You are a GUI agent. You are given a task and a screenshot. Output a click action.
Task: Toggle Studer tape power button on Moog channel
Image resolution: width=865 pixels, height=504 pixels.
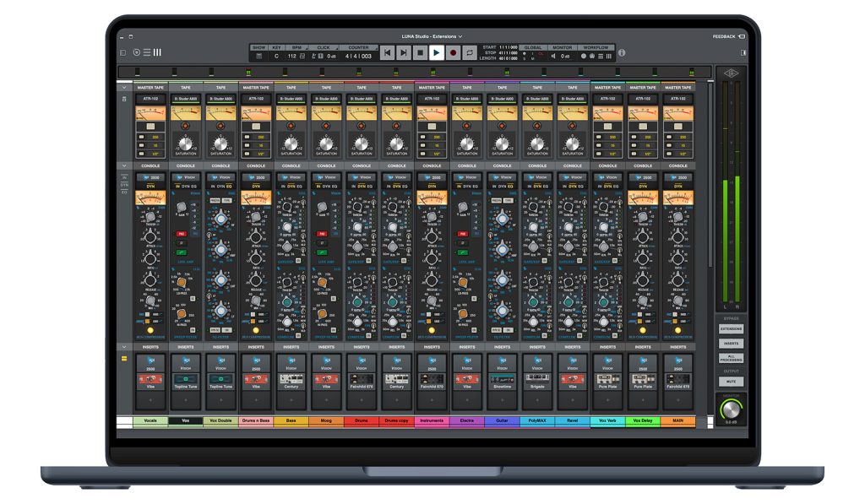[326, 127]
